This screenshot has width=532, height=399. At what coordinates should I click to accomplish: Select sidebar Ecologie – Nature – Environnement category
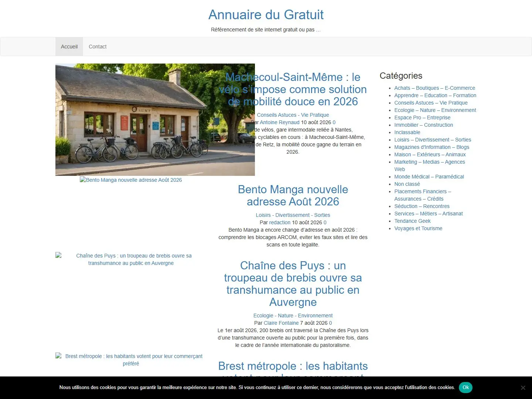pyautogui.click(x=435, y=110)
